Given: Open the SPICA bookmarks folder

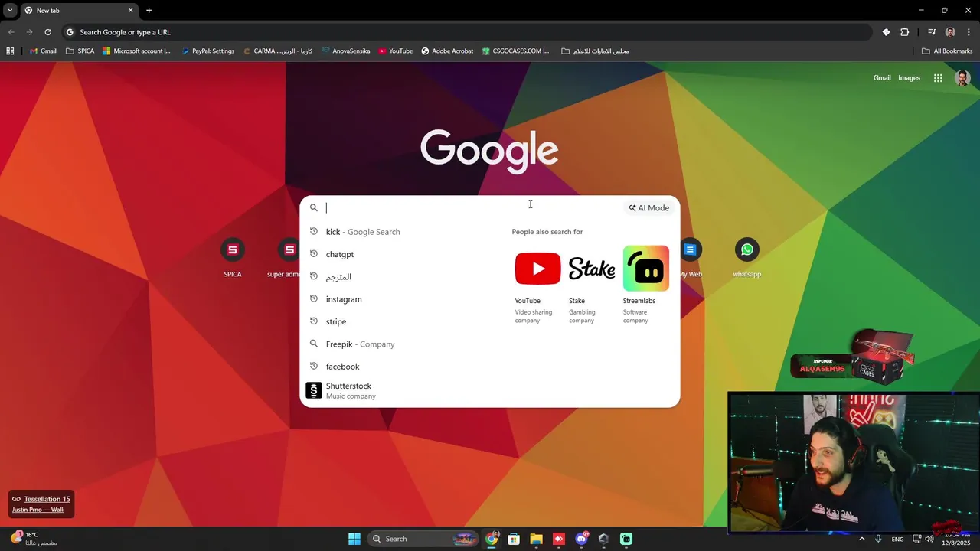Looking at the screenshot, I should pos(80,51).
